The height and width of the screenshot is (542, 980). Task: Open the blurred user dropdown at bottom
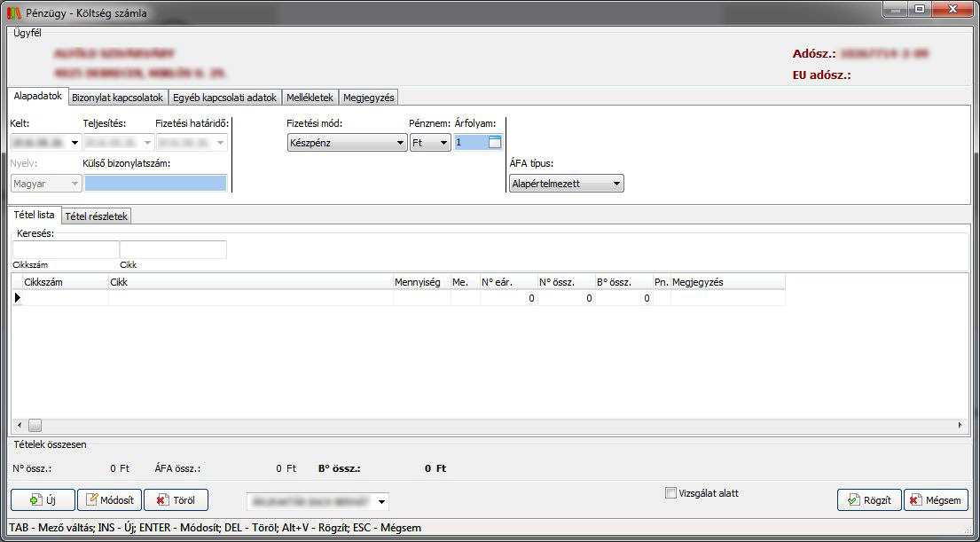coord(381,501)
